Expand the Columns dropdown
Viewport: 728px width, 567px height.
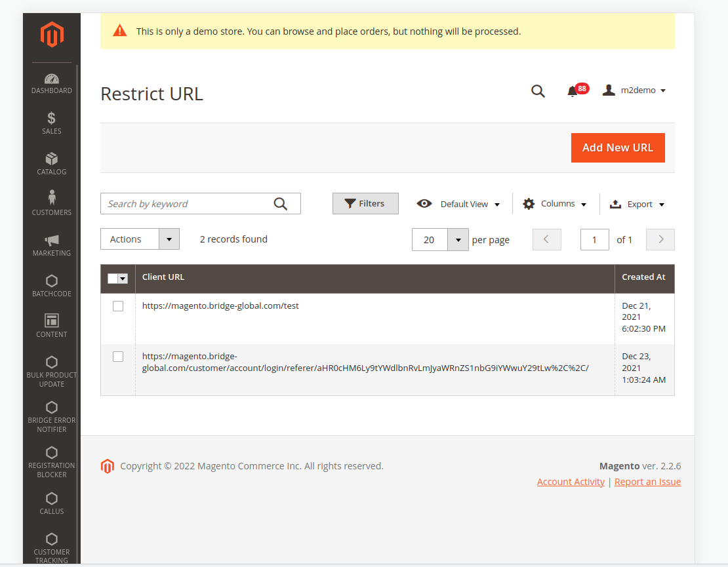pos(555,204)
